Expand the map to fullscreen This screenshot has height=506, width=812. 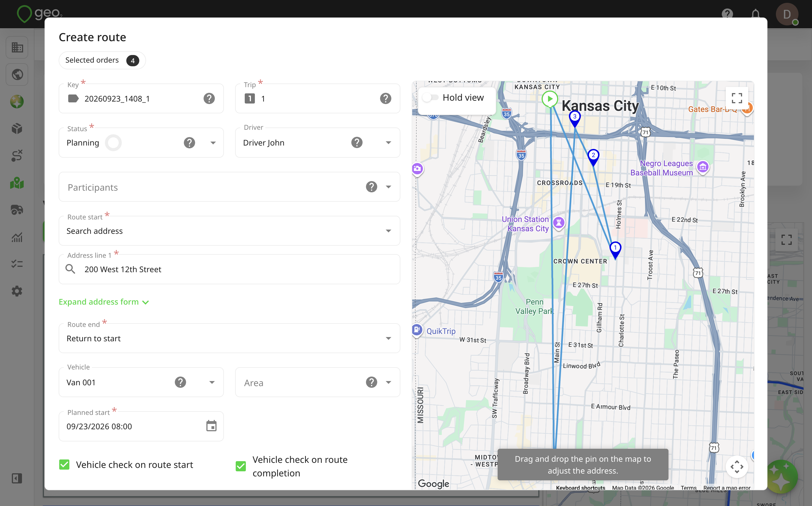[737, 98]
